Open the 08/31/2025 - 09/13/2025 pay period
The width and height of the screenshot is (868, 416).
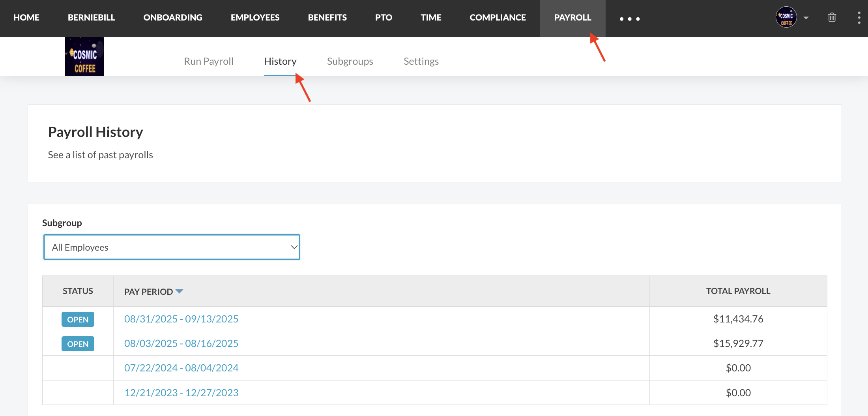coord(181,319)
